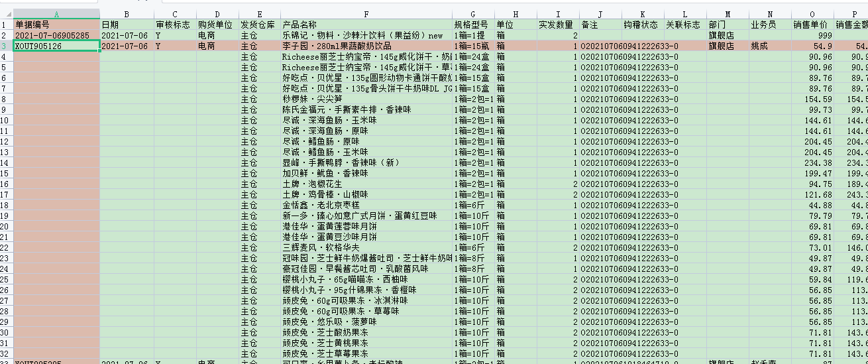Click the 加贝鲜·鱿鱼·香辣味 cell
Screen dimensions: 868x364
click(x=366, y=173)
